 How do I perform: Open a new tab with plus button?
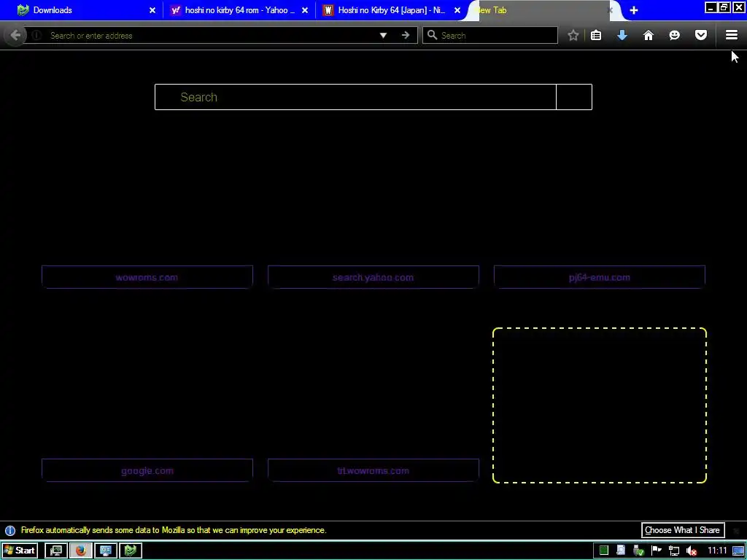pos(634,10)
